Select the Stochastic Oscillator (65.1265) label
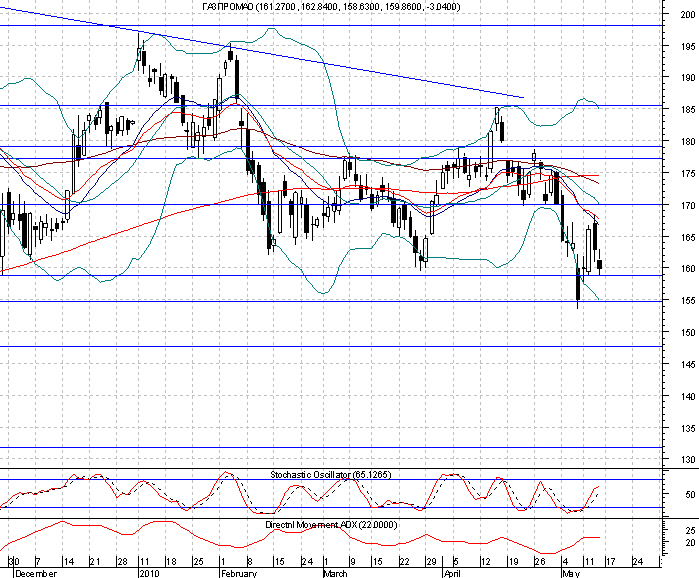The image size is (699, 578). click(330, 475)
